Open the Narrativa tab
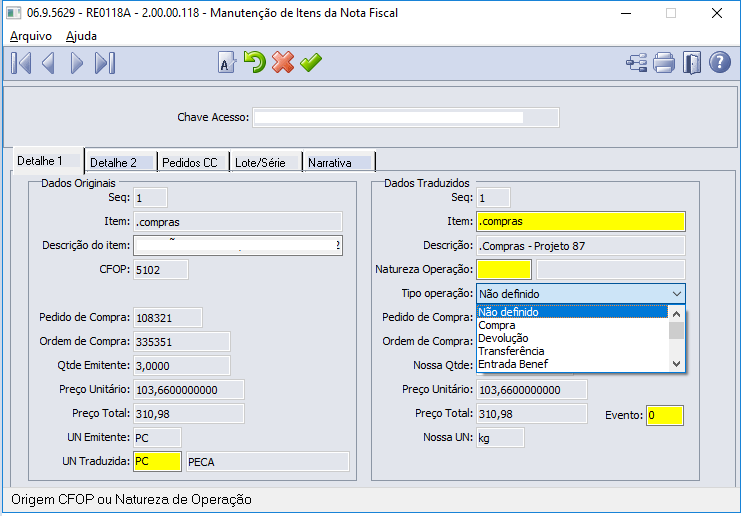742x516 pixels. (x=339, y=162)
